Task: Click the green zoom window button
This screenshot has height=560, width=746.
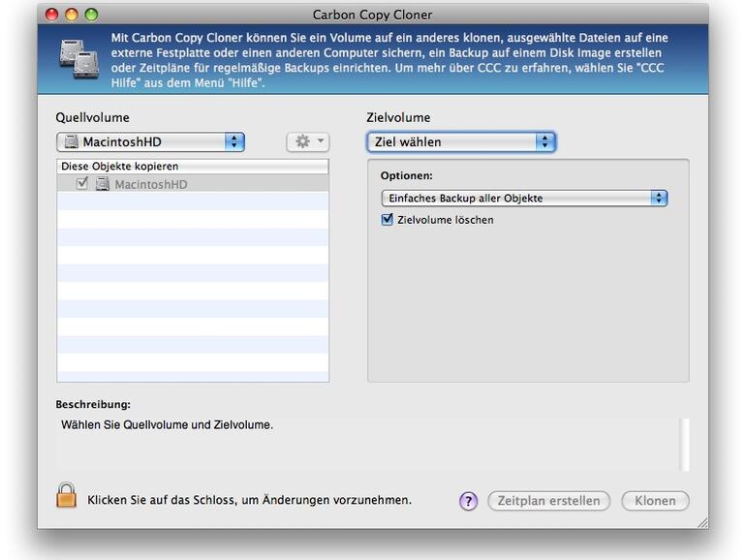Action: 91,15
